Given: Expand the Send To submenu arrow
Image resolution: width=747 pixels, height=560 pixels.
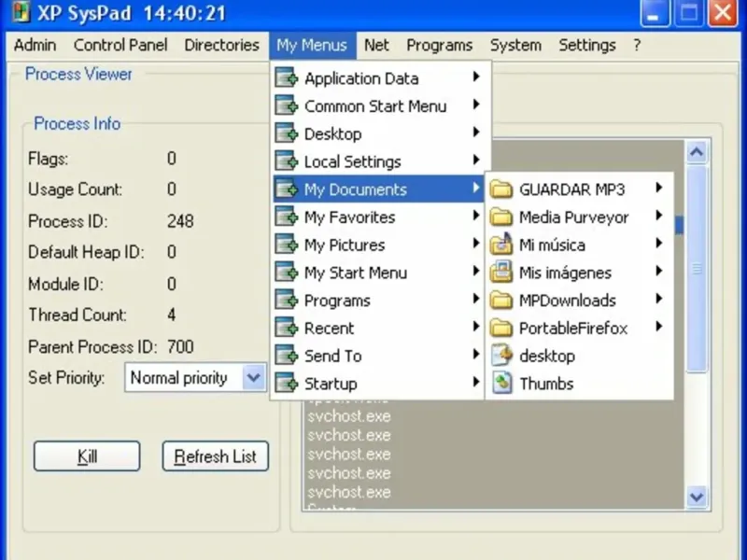Looking at the screenshot, I should pos(475,354).
